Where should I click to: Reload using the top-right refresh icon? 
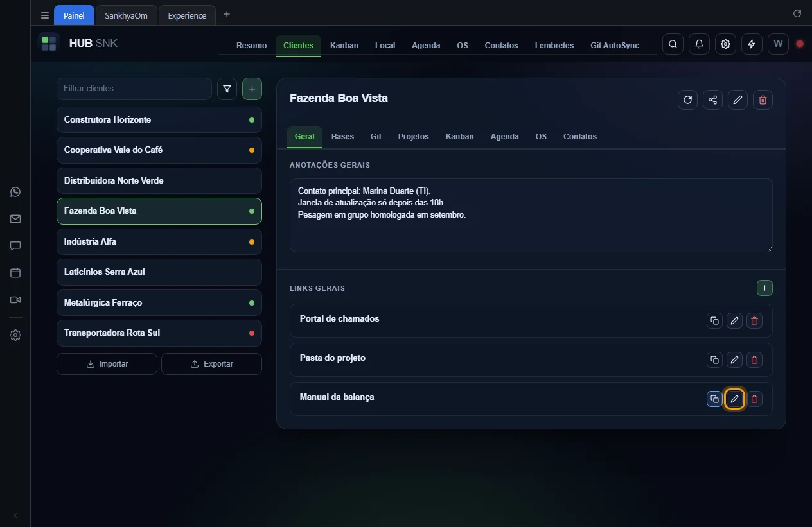(797, 13)
